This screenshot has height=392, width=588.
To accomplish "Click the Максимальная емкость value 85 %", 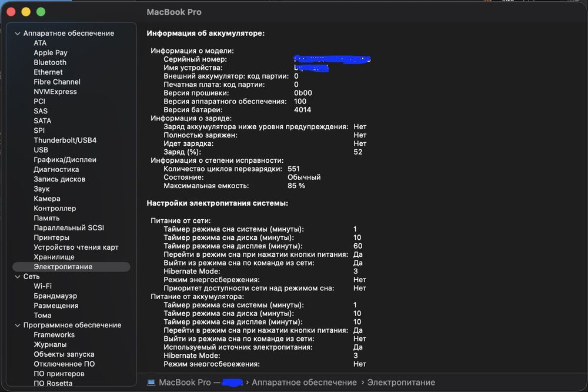I will pyautogui.click(x=296, y=186).
